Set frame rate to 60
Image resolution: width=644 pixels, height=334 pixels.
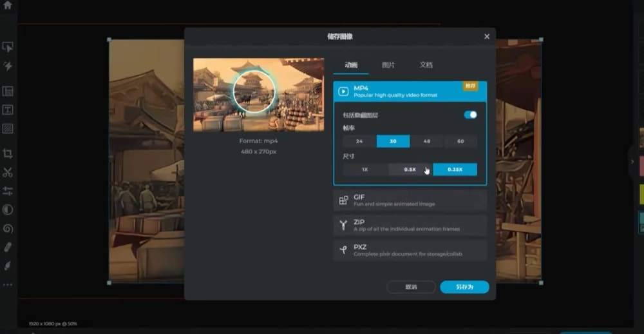click(x=460, y=141)
